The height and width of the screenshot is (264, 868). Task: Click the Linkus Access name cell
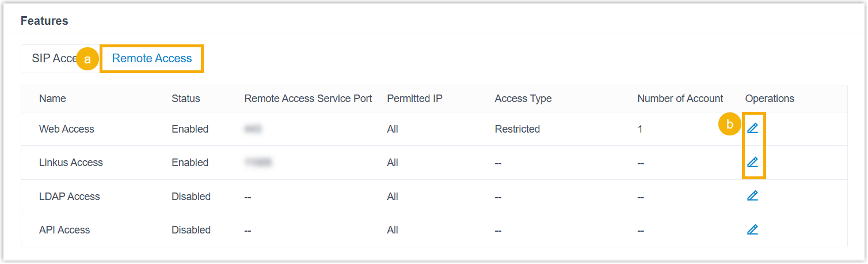[71, 163]
